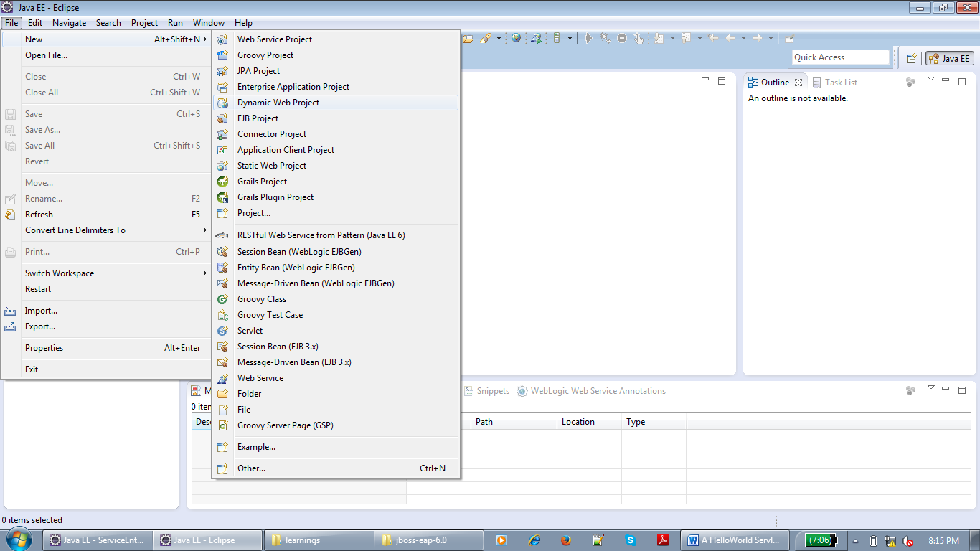Choose Web Service Project entry
Image resolution: width=980 pixels, height=551 pixels.
tap(336, 39)
